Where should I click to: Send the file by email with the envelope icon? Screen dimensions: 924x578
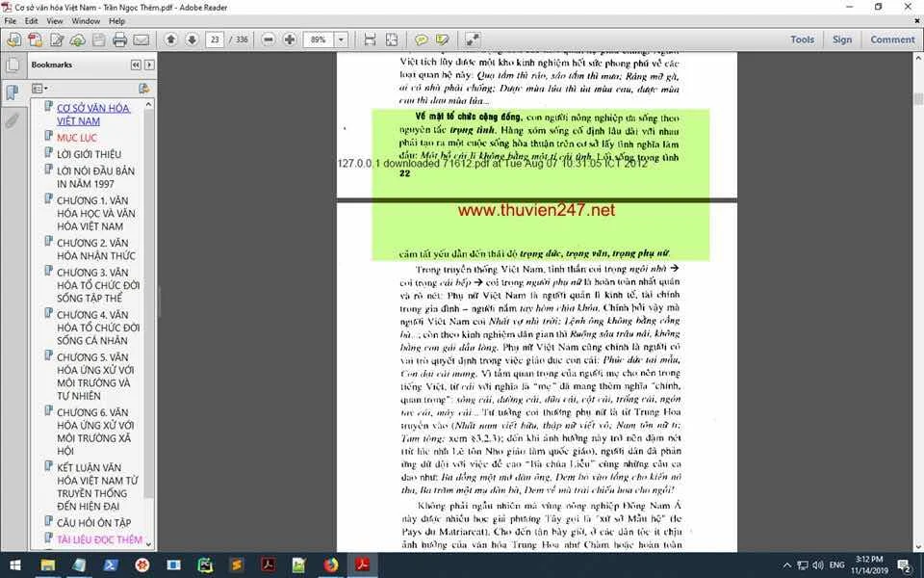point(141,39)
